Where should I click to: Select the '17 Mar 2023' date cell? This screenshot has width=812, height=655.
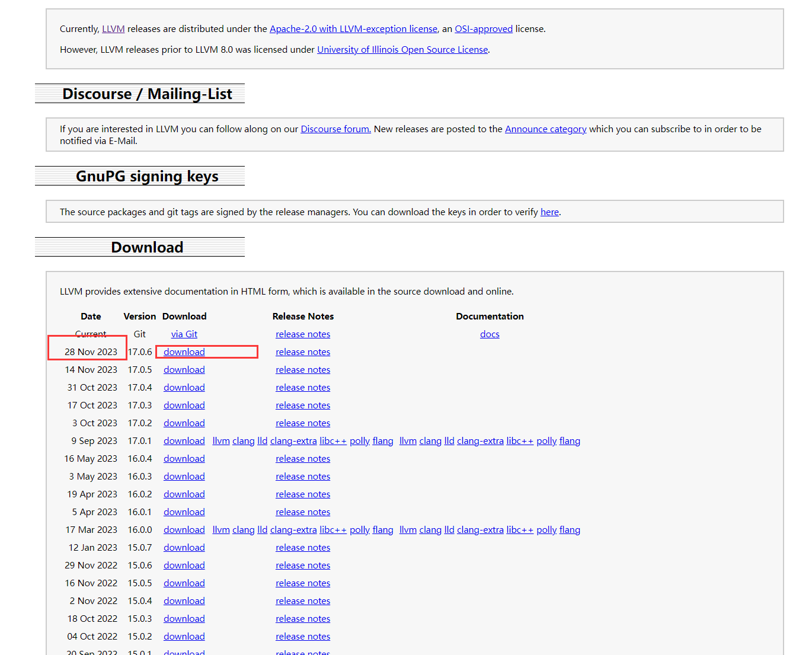tap(91, 530)
